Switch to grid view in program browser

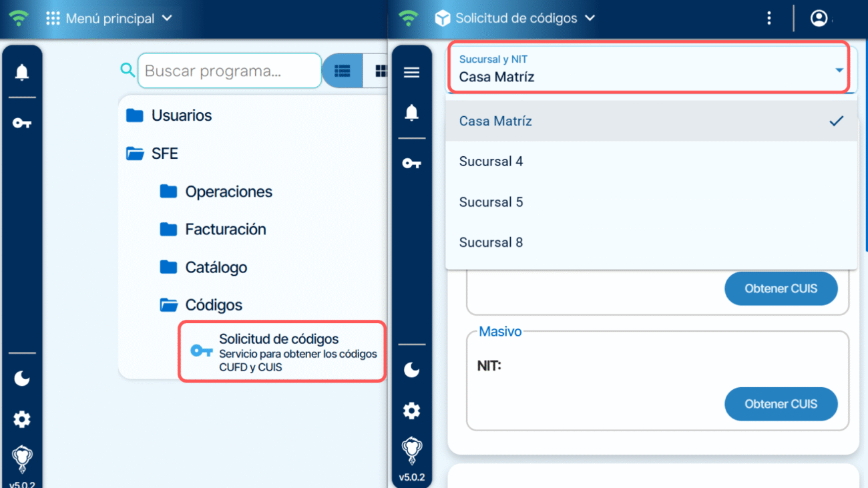coord(379,71)
